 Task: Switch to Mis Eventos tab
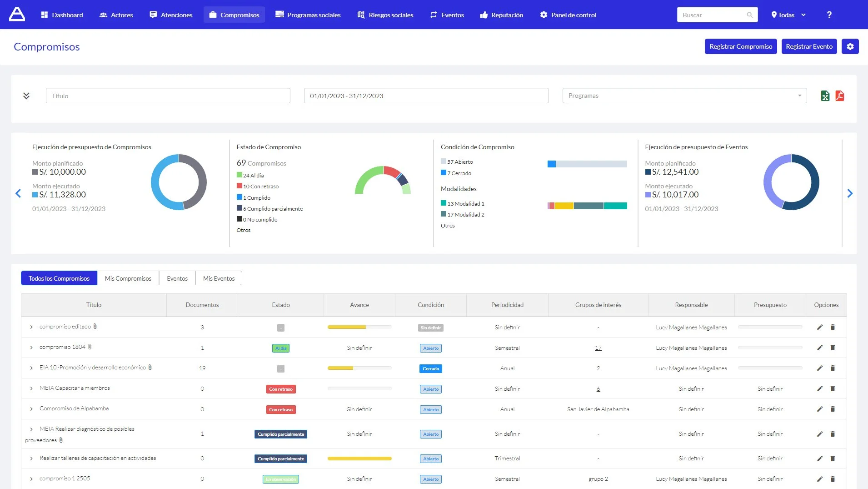point(219,278)
